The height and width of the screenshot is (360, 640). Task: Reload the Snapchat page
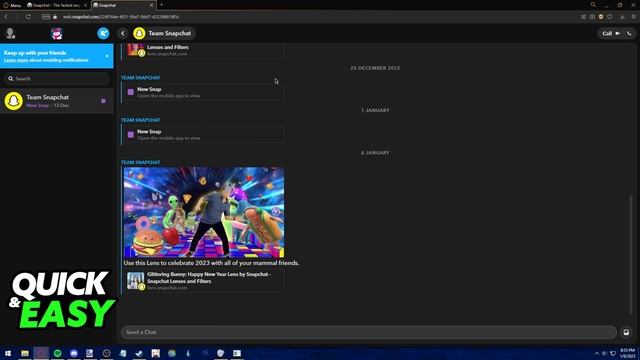click(x=28, y=17)
